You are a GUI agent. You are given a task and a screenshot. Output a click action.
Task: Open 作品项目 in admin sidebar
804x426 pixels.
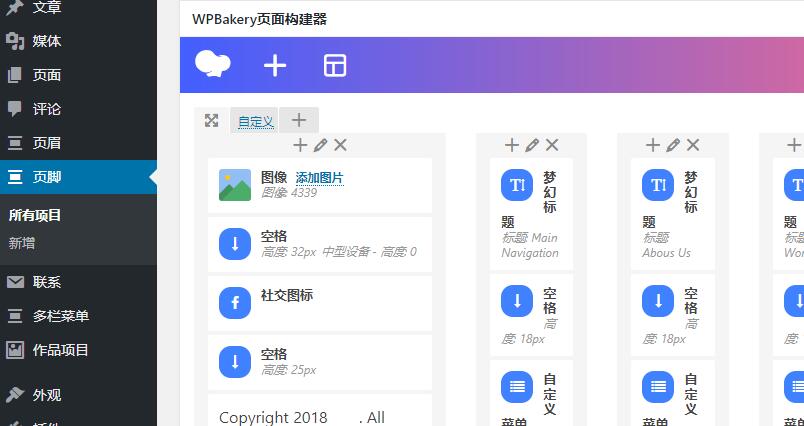coord(78,350)
